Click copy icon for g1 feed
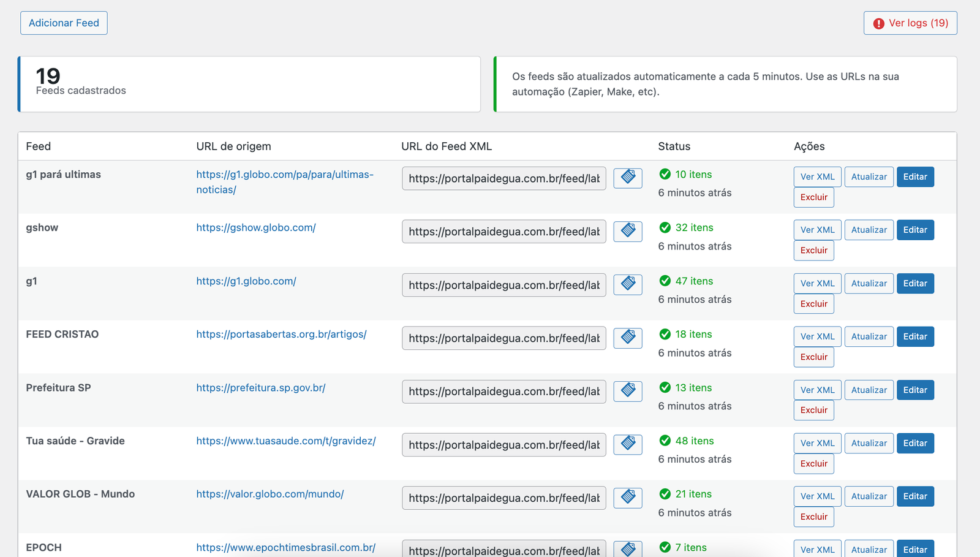Screen dimensions: 980x557 [x=628, y=284]
